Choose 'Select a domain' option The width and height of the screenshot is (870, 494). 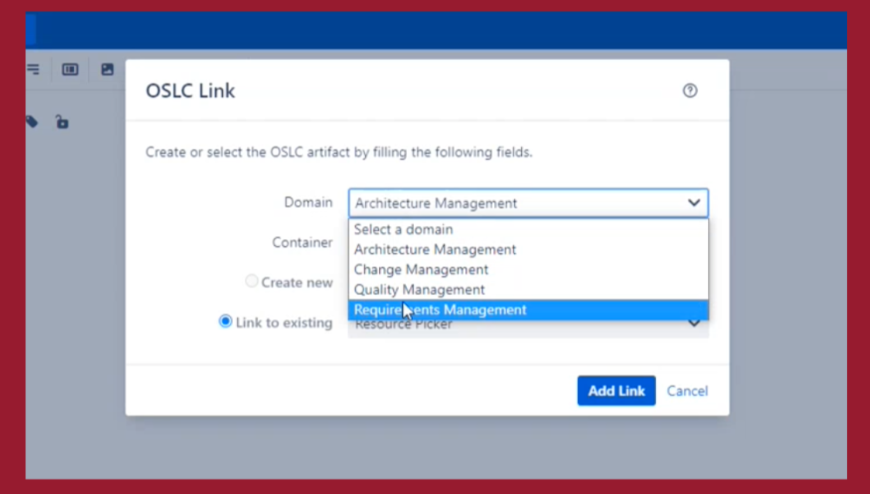pyautogui.click(x=528, y=229)
